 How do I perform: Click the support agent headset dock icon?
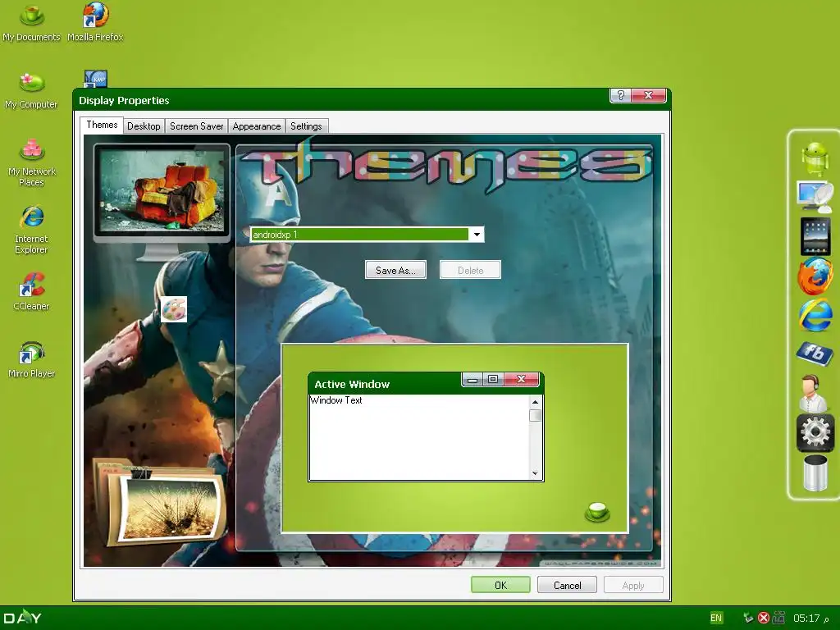(813, 393)
